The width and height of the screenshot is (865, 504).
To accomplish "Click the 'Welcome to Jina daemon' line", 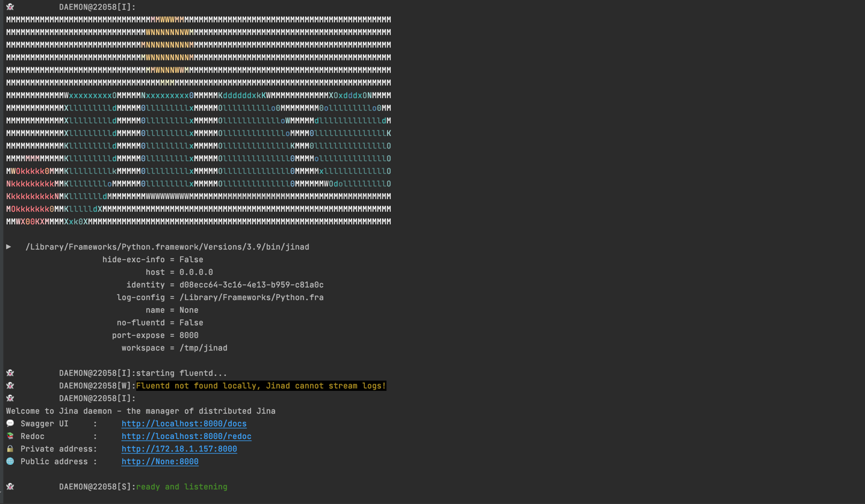I will 141,411.
